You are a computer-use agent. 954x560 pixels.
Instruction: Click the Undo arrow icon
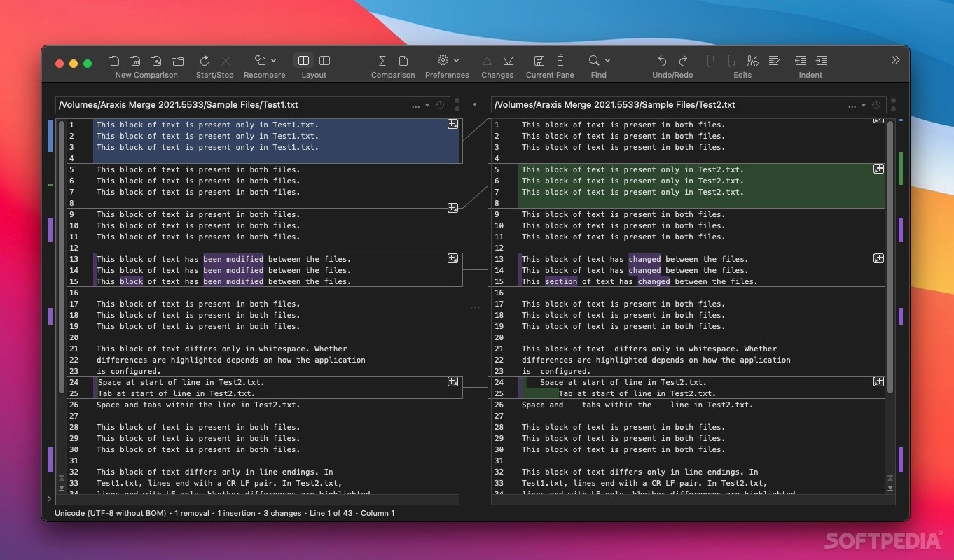point(662,61)
